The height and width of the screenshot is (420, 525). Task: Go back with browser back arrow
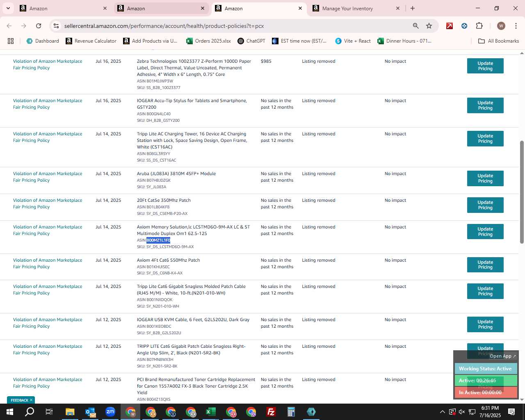tap(9, 26)
